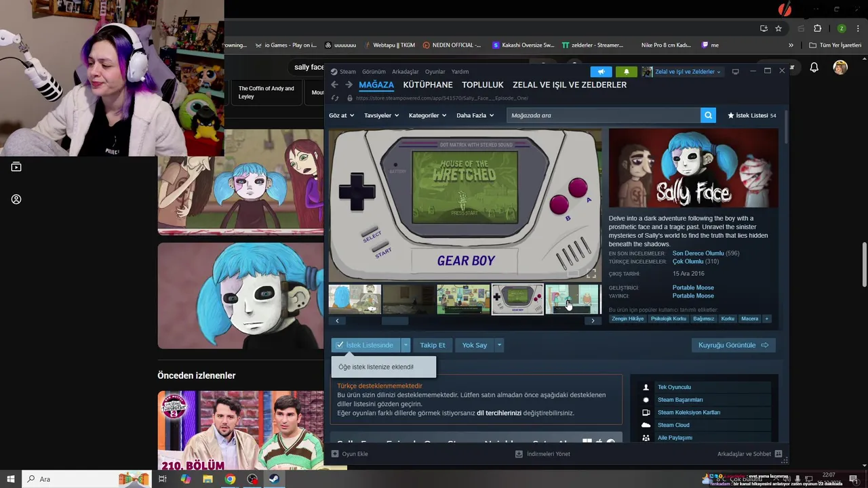Click the Mağazada ara search field
The image size is (868, 488).
tap(604, 115)
